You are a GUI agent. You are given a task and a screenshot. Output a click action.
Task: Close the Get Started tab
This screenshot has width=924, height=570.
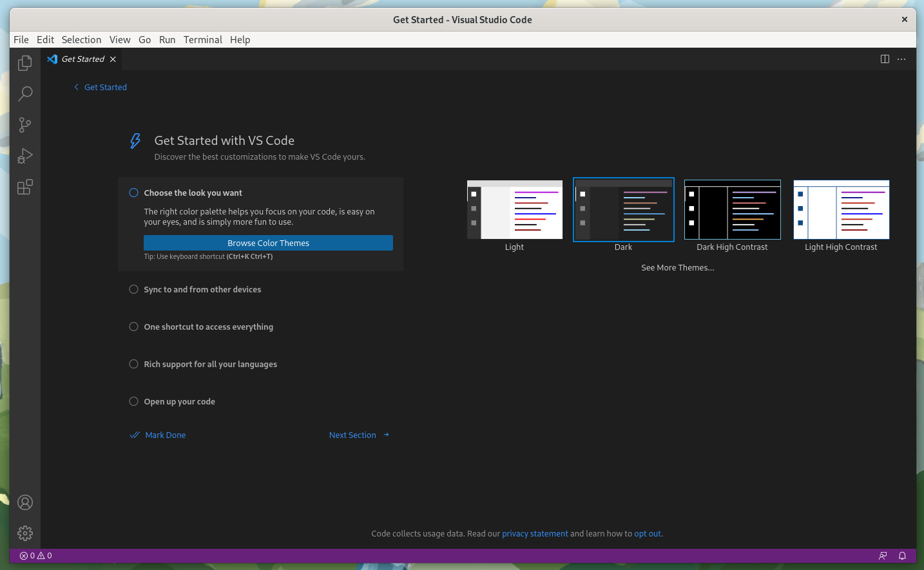tap(113, 59)
